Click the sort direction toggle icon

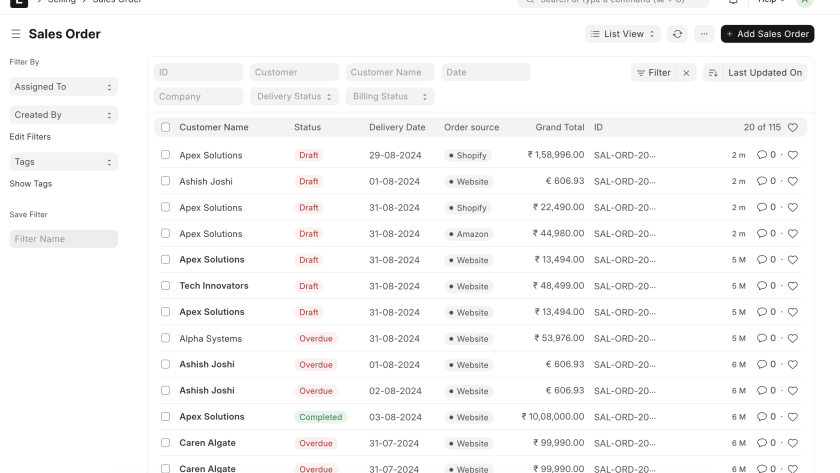click(713, 73)
